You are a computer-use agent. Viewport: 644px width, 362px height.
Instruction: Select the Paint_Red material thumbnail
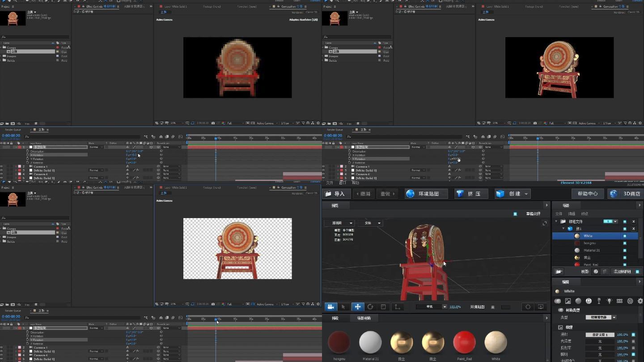tap(464, 342)
